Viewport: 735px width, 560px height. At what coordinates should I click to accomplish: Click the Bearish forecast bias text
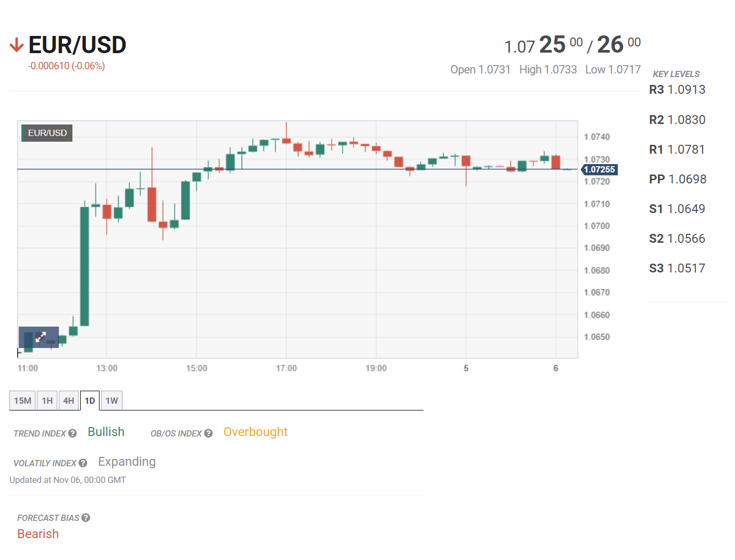click(x=38, y=534)
